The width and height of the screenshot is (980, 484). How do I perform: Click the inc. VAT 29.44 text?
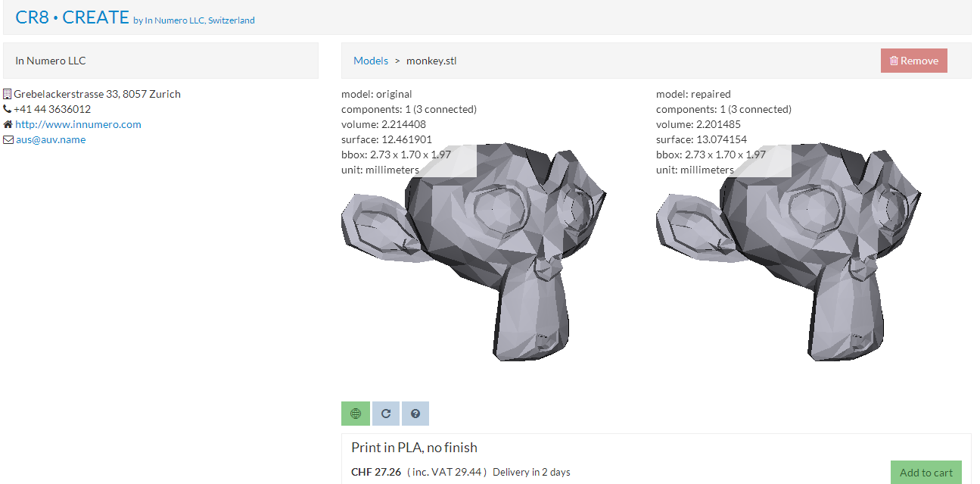coord(446,472)
